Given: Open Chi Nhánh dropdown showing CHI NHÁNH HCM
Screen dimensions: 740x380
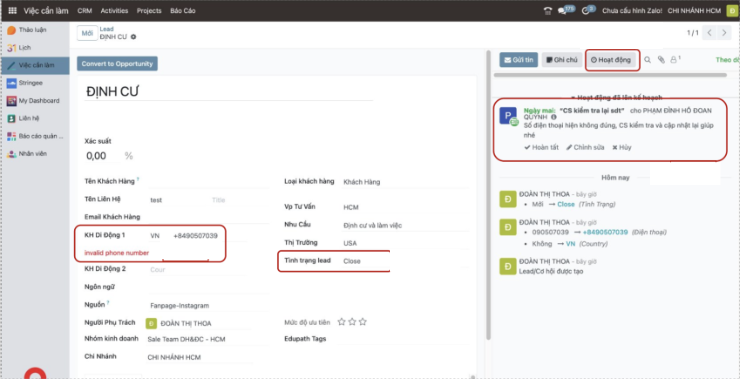Looking at the screenshot, I should (200, 357).
